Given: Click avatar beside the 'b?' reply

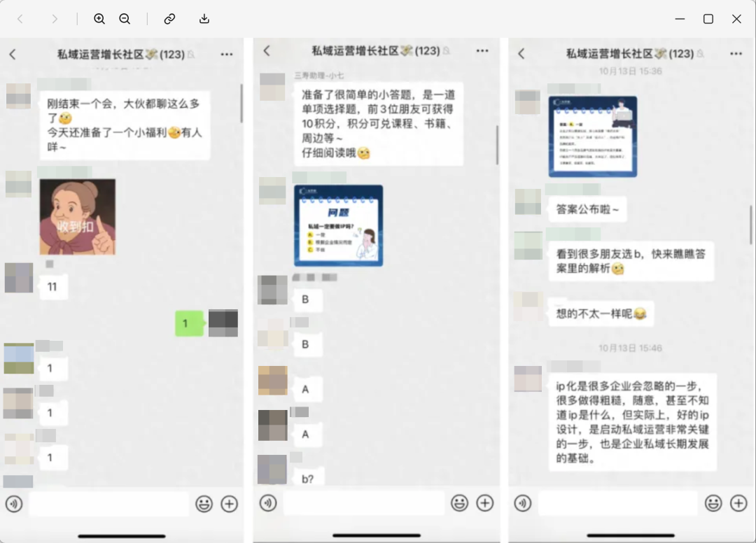Looking at the screenshot, I should pyautogui.click(x=272, y=470).
